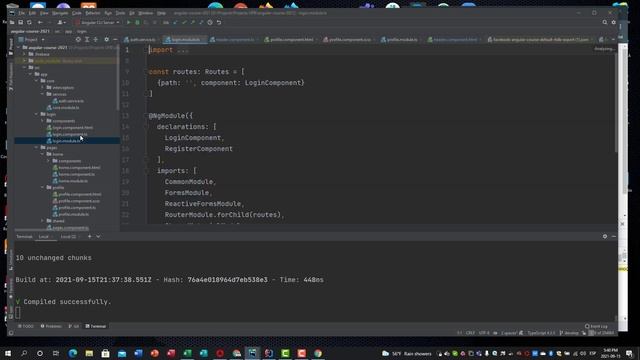This screenshot has width=640, height=360.
Task: Click the blue VCS update arrow icon
Action: click(175, 22)
